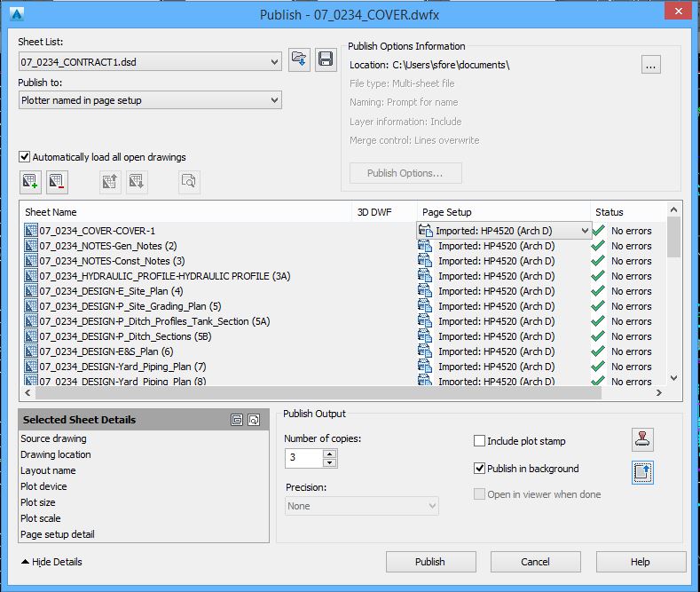
Task: Click the Source drawing detail row
Action: (x=53, y=438)
